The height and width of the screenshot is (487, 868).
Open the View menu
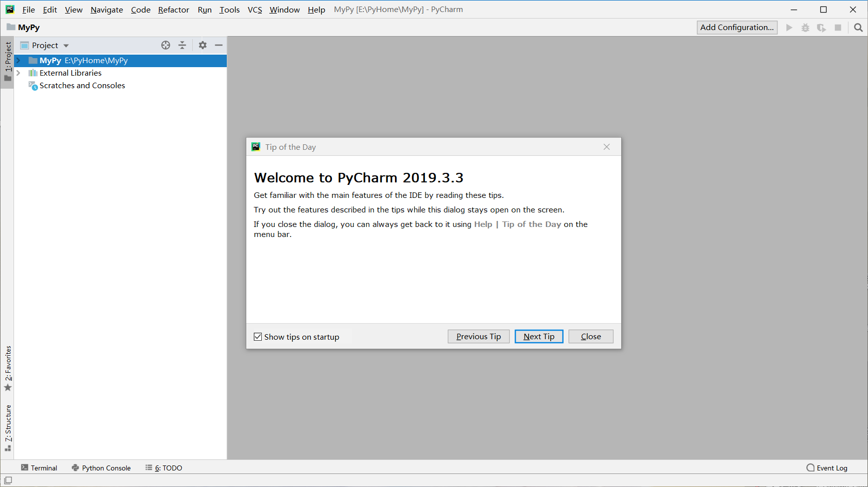point(74,10)
